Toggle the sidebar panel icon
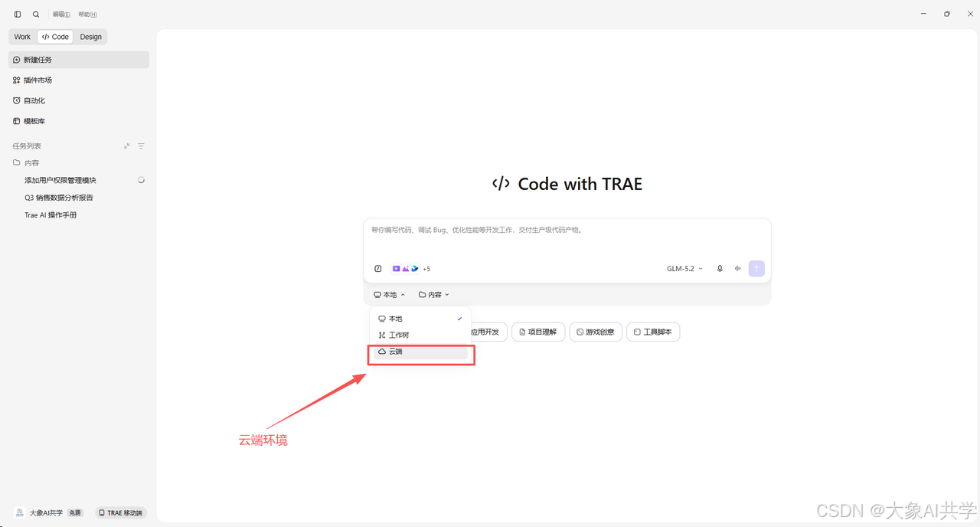 click(18, 15)
